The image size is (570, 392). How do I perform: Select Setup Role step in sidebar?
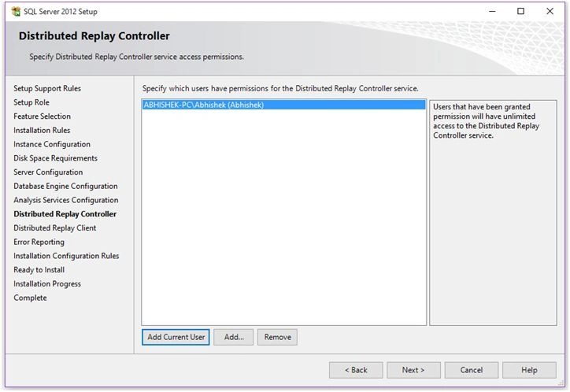point(31,102)
